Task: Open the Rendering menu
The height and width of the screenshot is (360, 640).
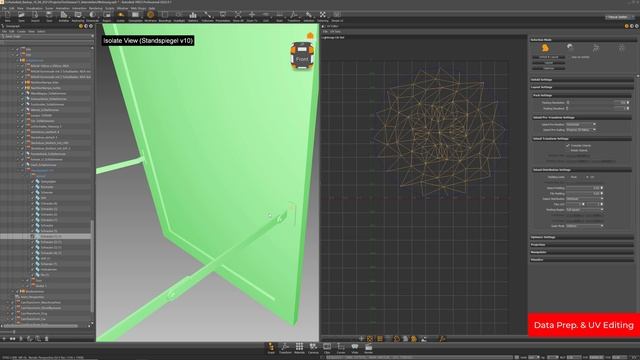Action: click(x=96, y=8)
